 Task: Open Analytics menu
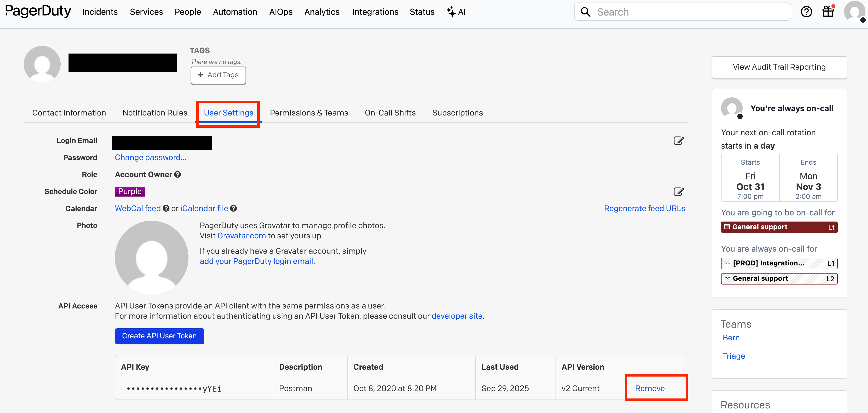[x=322, y=12]
